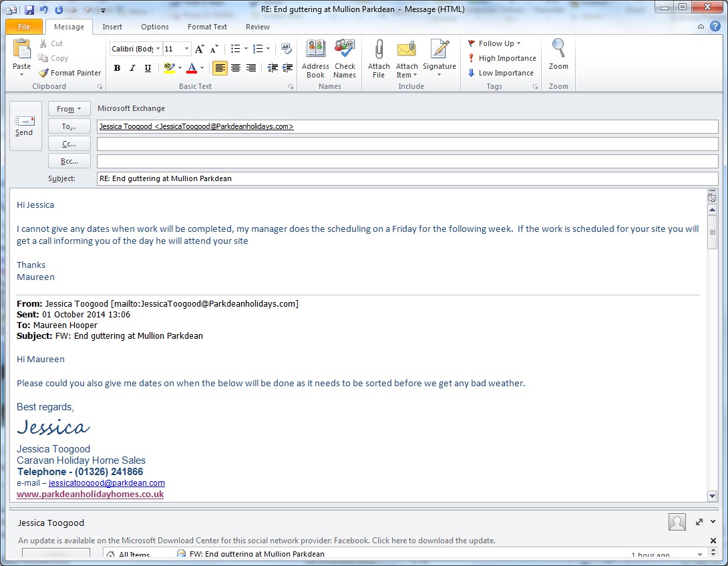728x566 pixels.
Task: Switch to the Review tab
Action: pyautogui.click(x=258, y=27)
